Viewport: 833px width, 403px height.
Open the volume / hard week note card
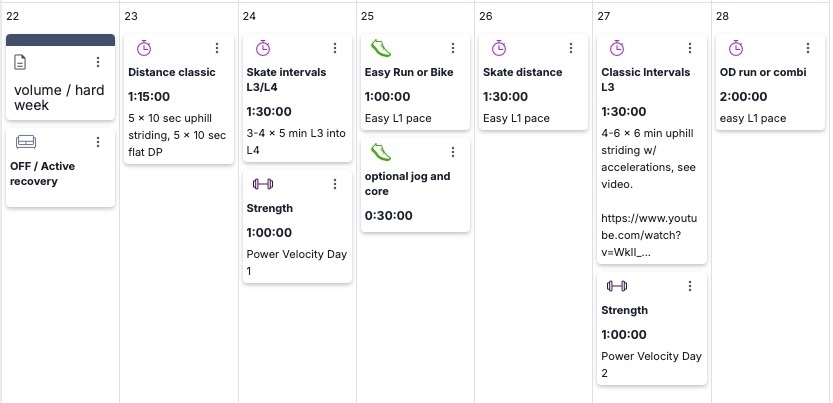coord(59,97)
